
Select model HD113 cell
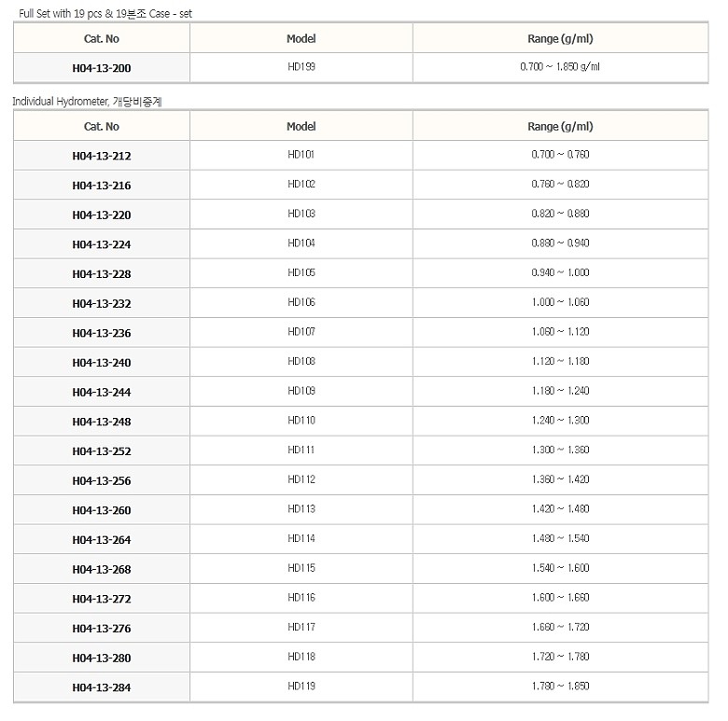coord(301,509)
